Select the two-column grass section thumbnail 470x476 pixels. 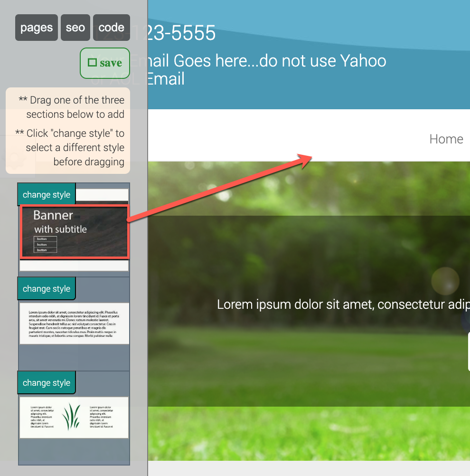pyautogui.click(x=74, y=418)
